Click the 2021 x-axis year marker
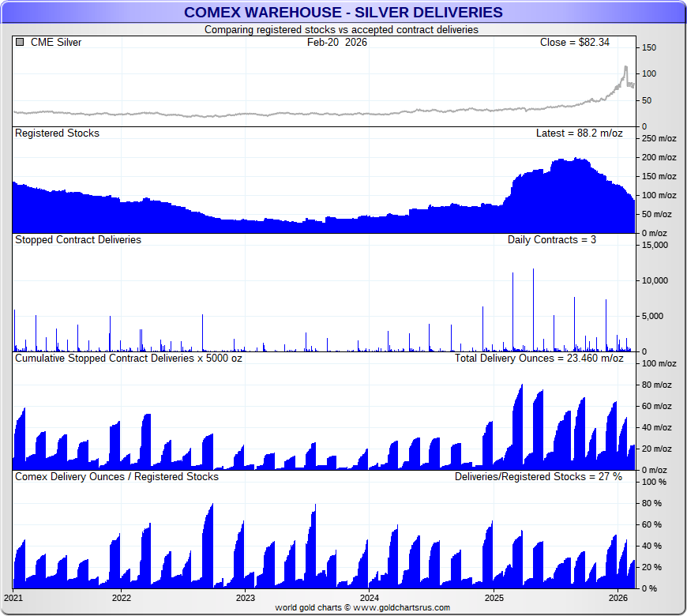This screenshot has height=616, width=687. (x=13, y=598)
